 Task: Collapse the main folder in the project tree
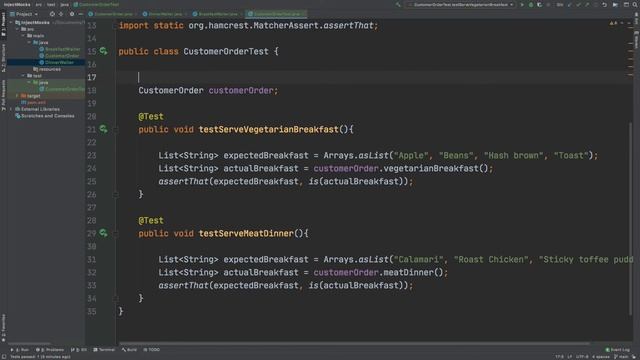point(23,36)
